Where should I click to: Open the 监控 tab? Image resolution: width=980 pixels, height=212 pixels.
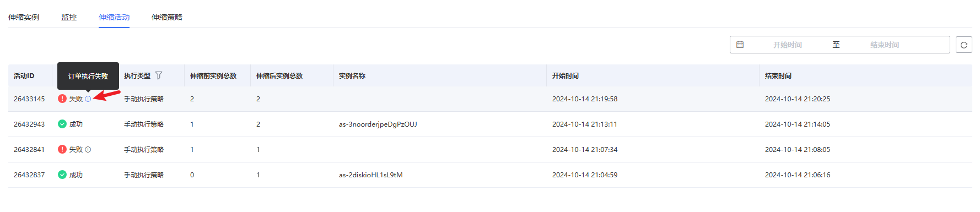(69, 17)
